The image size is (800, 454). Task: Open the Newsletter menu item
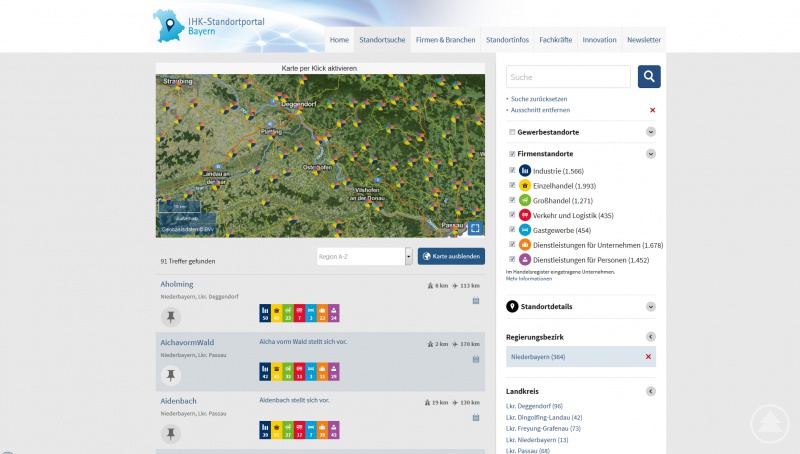click(644, 40)
